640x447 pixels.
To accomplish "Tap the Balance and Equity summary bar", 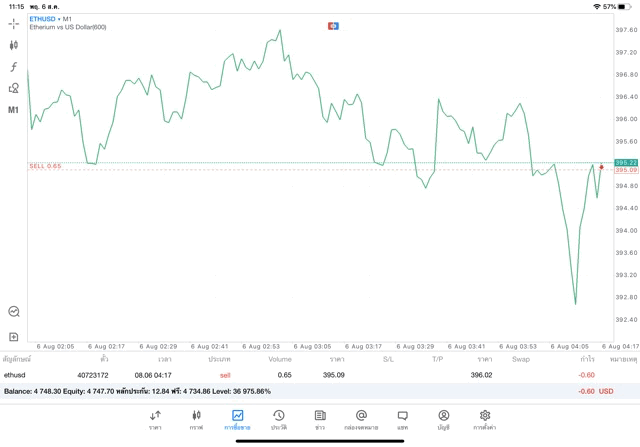I will coord(300,391).
